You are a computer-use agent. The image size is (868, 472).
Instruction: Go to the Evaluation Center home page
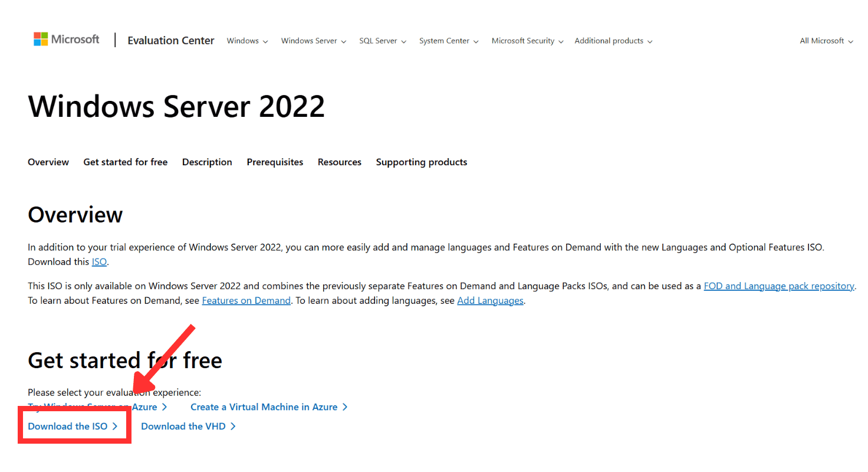pos(170,41)
